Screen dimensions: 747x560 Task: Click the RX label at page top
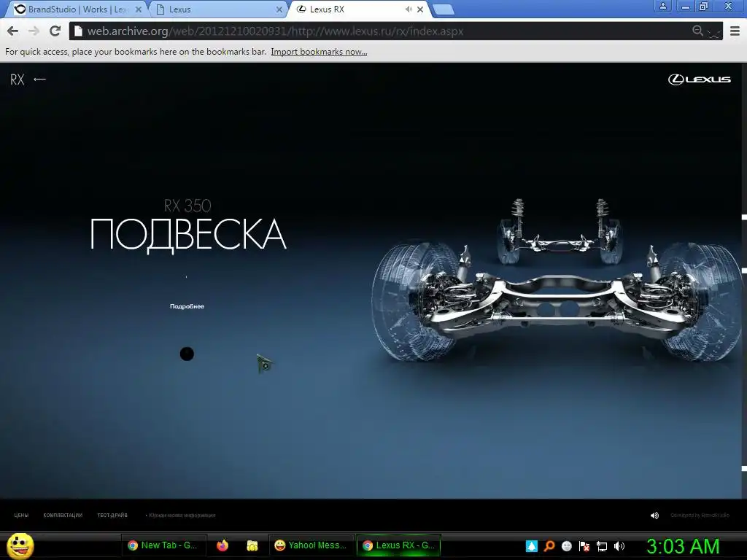18,79
